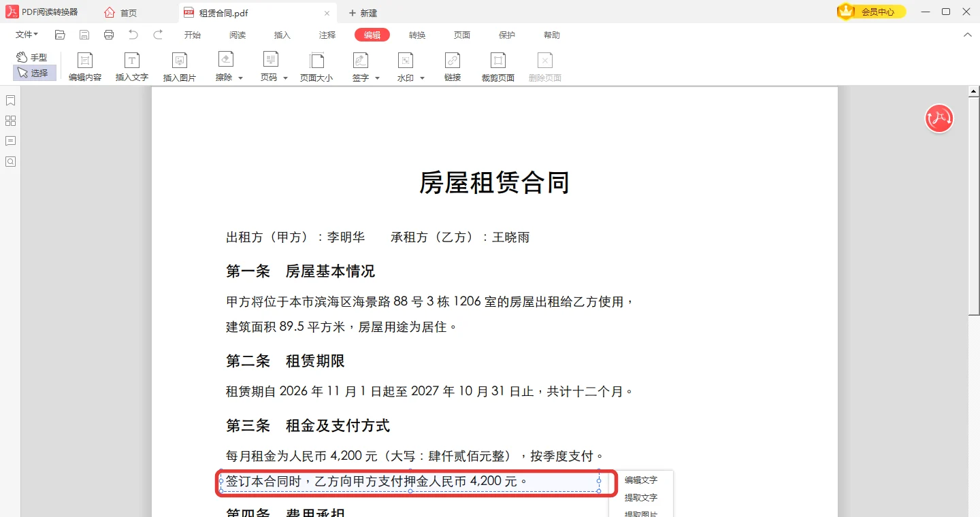980x517 pixels.
Task: Go to the 页面 ribbon tab
Action: [462, 35]
